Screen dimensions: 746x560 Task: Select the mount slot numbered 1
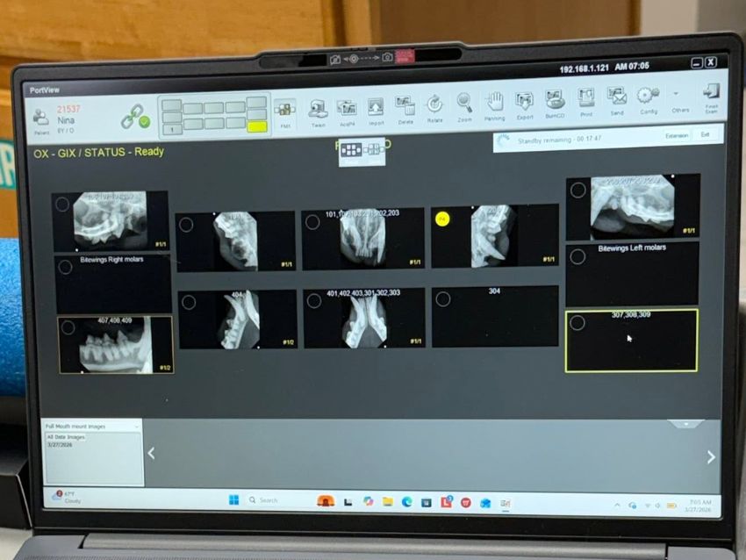click(172, 129)
